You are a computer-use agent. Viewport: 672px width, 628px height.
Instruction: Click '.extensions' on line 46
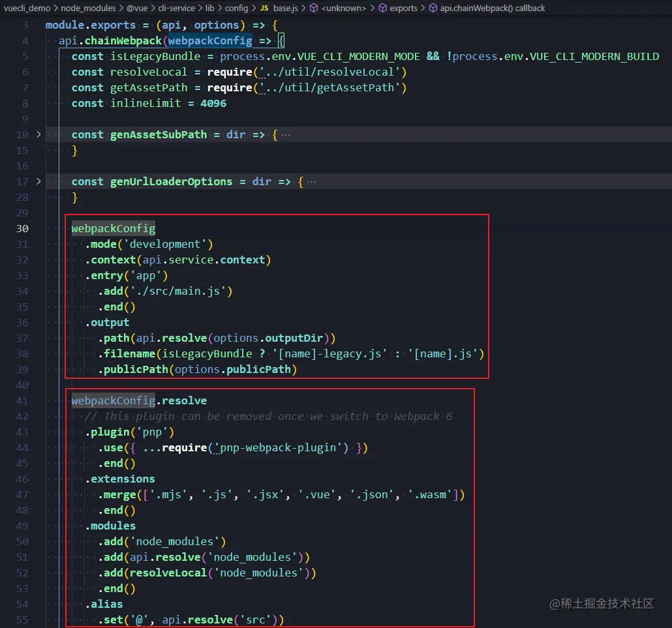120,479
